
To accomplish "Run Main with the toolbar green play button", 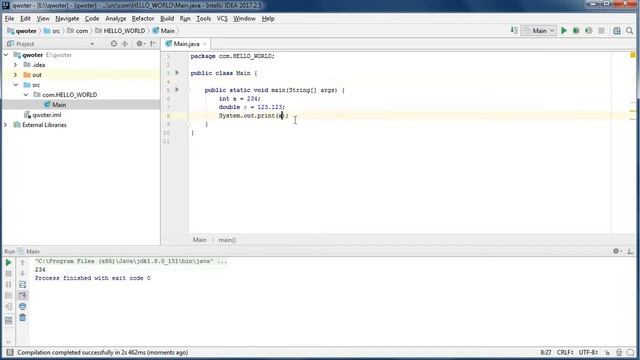I will pyautogui.click(x=564, y=31).
